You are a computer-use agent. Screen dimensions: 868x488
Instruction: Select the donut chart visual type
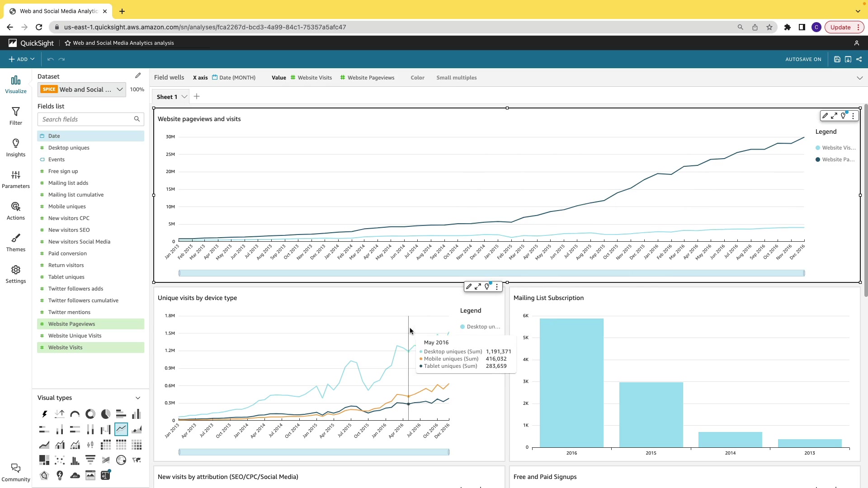coord(90,414)
